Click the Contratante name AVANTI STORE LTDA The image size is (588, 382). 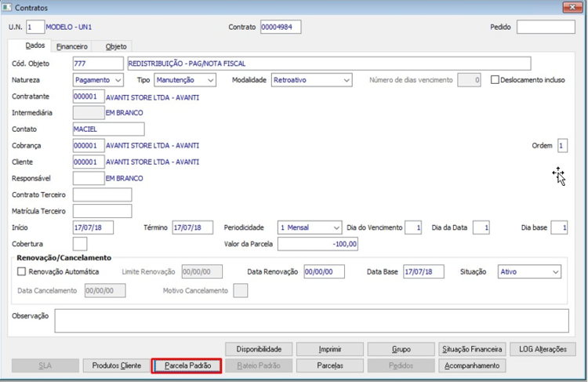pyautogui.click(x=152, y=97)
